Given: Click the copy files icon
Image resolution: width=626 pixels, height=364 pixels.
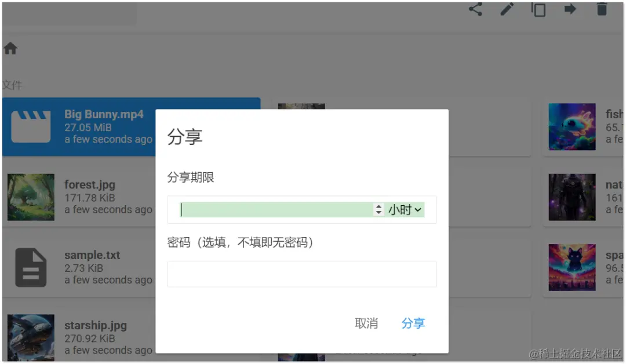Looking at the screenshot, I should click(538, 9).
